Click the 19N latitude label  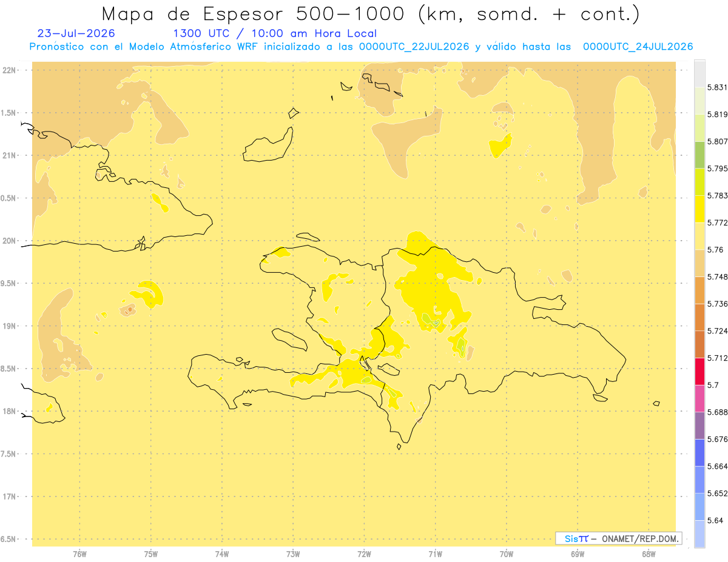10,326
